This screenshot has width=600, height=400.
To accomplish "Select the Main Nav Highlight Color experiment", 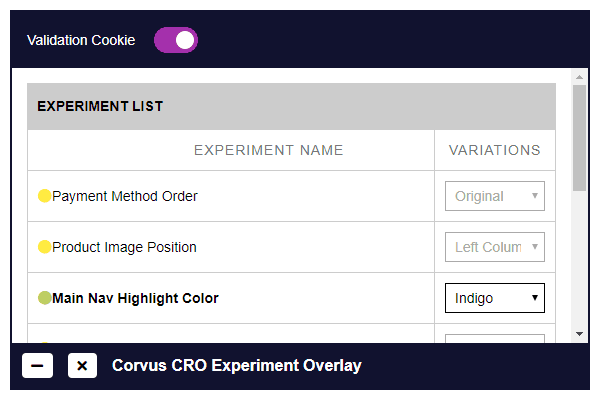I will pyautogui.click(x=135, y=298).
